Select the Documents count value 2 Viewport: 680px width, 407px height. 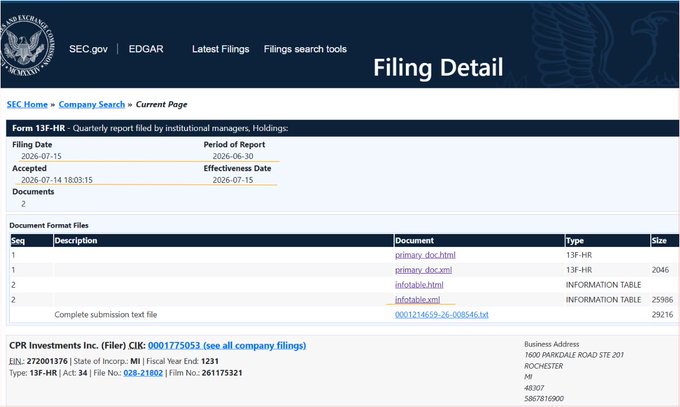click(23, 204)
